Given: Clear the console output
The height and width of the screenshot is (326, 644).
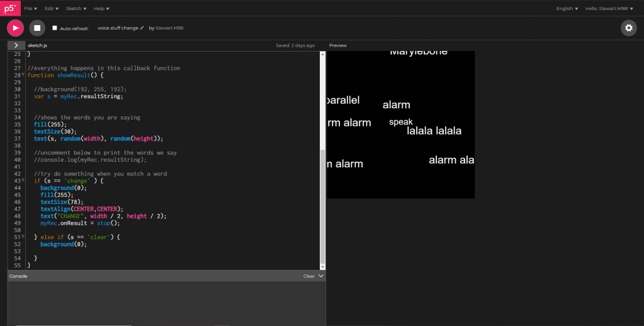Looking at the screenshot, I should pos(308,276).
